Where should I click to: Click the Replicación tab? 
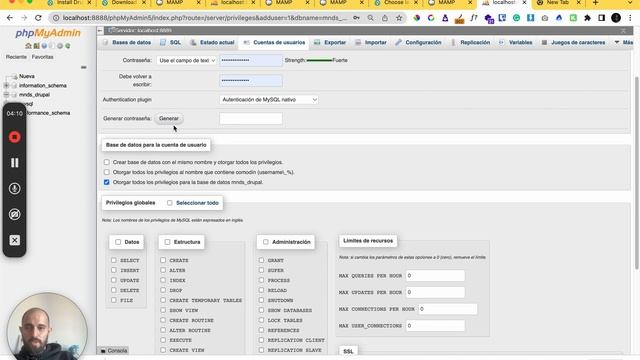pos(471,42)
